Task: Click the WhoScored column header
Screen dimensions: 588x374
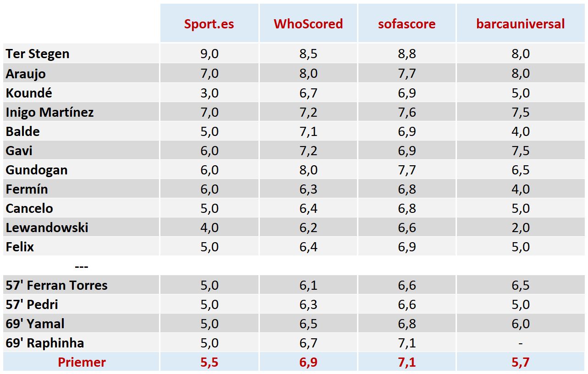Action: tap(308, 24)
